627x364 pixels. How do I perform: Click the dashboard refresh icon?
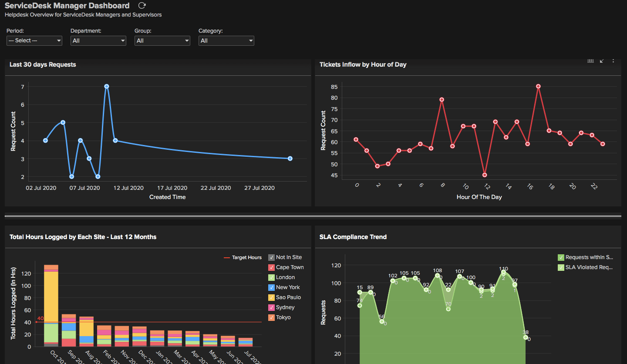tap(142, 6)
